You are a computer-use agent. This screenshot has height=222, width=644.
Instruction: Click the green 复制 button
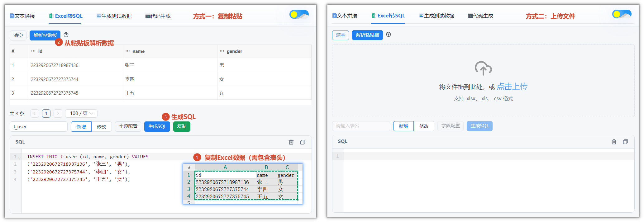click(182, 126)
